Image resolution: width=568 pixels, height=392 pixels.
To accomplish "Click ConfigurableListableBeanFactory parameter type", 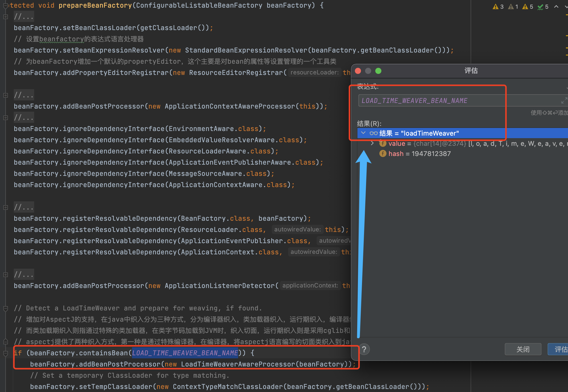I will click(x=199, y=5).
